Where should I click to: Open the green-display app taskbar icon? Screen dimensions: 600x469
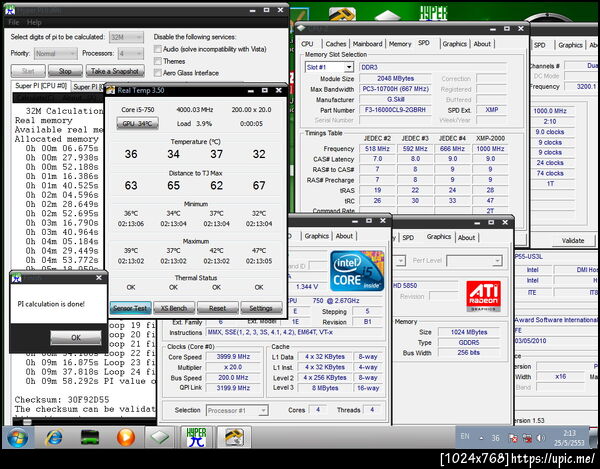tap(90, 437)
